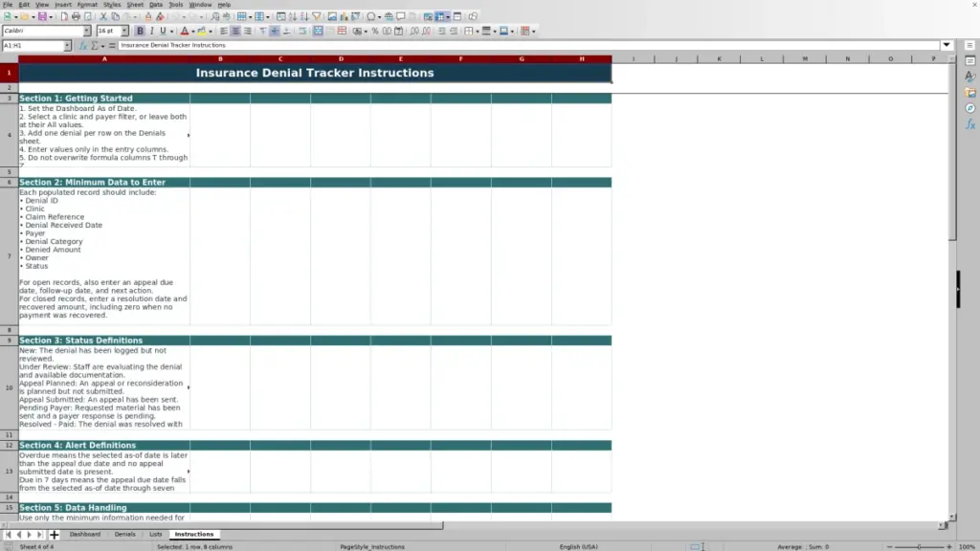Image resolution: width=980 pixels, height=551 pixels.
Task: Click the Align Top icon
Action: [x=262, y=31]
